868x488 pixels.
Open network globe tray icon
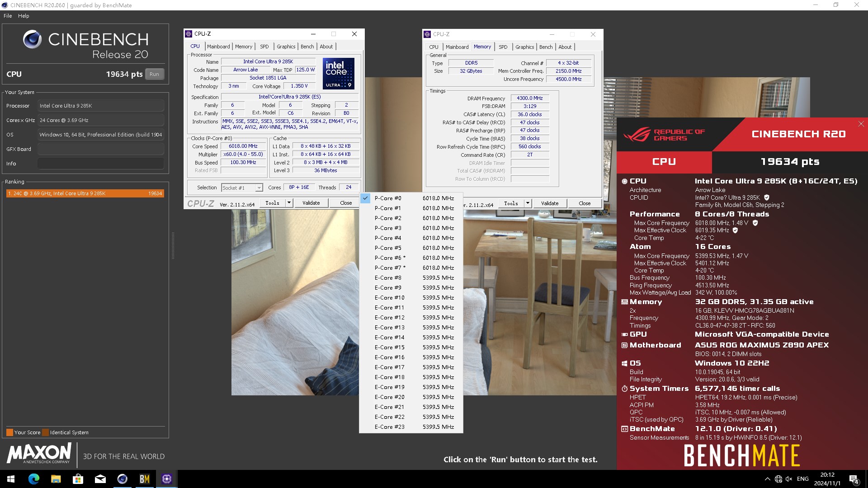(x=778, y=479)
